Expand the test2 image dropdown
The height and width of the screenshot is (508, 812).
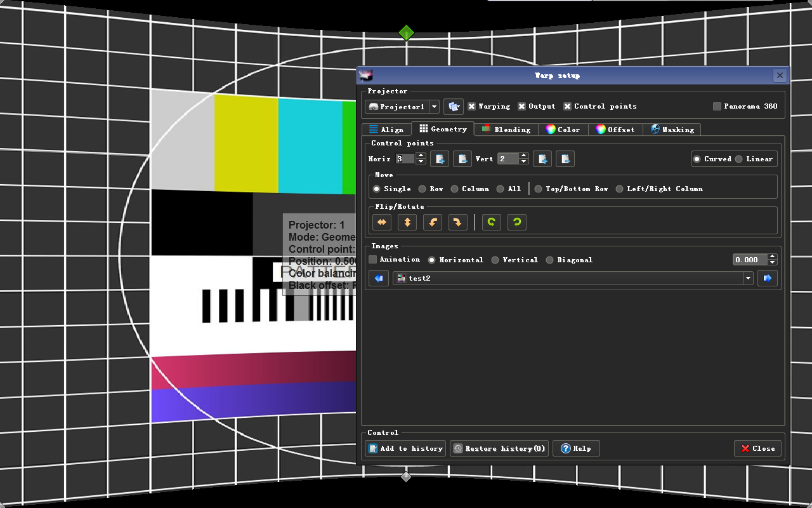pyautogui.click(x=748, y=278)
